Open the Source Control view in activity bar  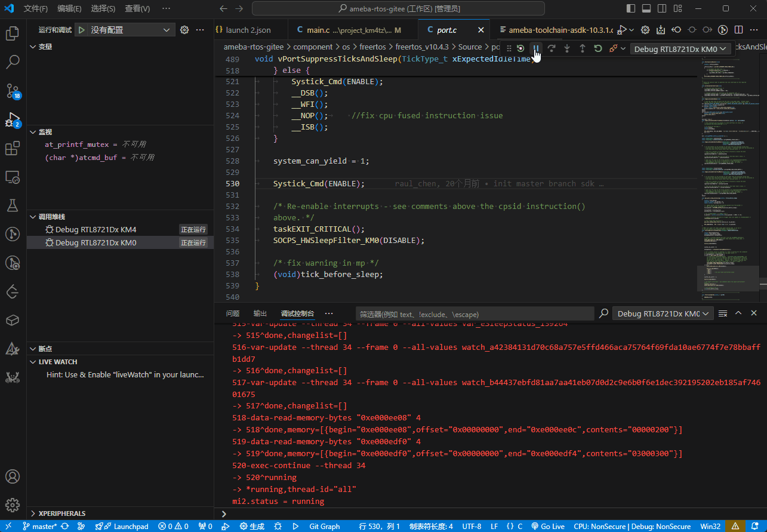(x=13, y=91)
